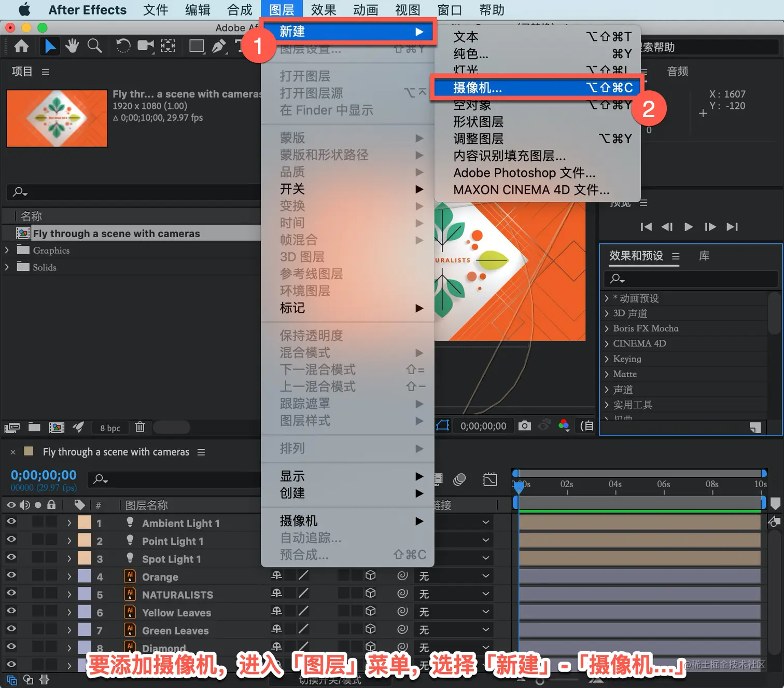Click label color swatch of Orange layer
Image resolution: width=784 pixels, height=688 pixels.
click(x=85, y=576)
